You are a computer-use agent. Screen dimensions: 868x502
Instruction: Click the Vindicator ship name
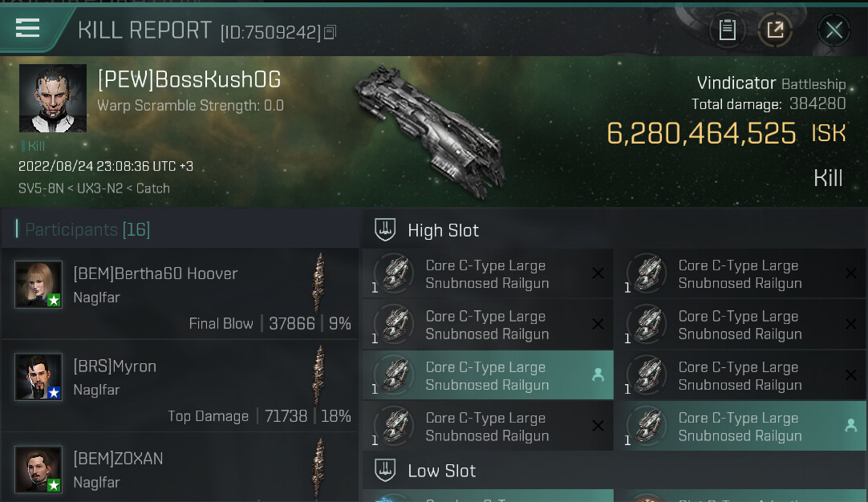point(736,83)
